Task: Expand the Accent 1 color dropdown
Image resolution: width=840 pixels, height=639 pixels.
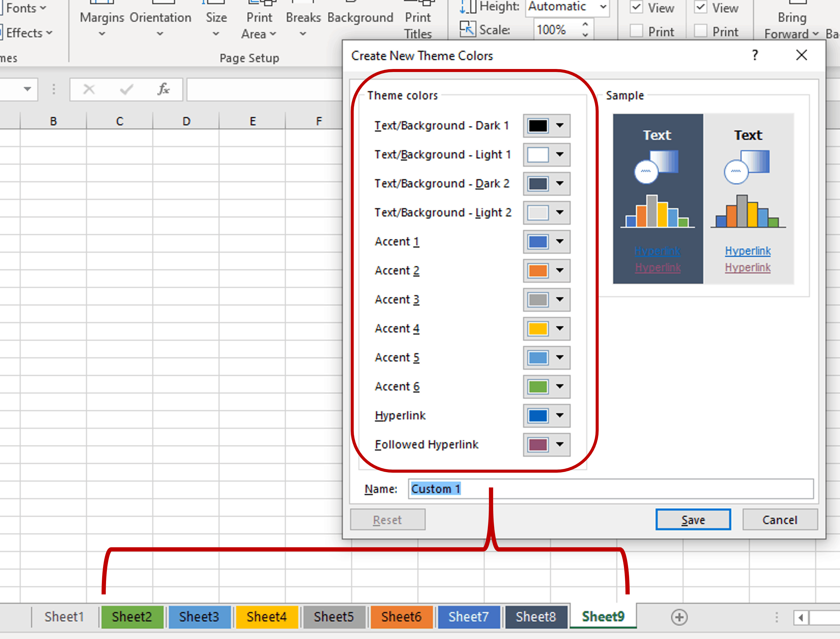Action: pyautogui.click(x=559, y=241)
